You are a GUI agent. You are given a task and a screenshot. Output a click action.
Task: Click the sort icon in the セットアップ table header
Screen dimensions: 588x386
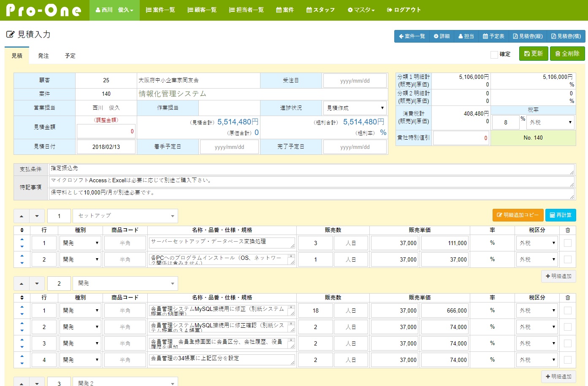click(22, 230)
